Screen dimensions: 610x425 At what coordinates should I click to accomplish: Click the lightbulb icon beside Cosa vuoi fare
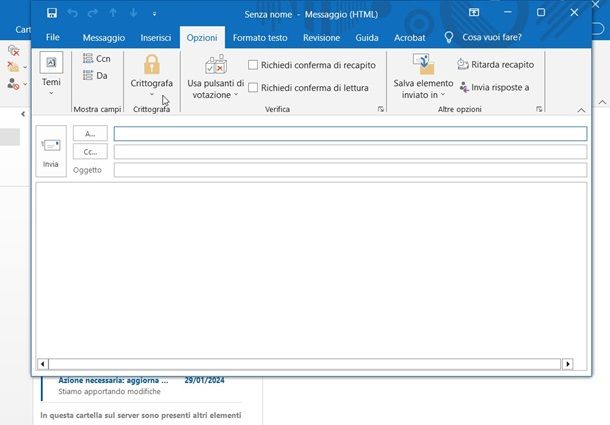coord(449,37)
